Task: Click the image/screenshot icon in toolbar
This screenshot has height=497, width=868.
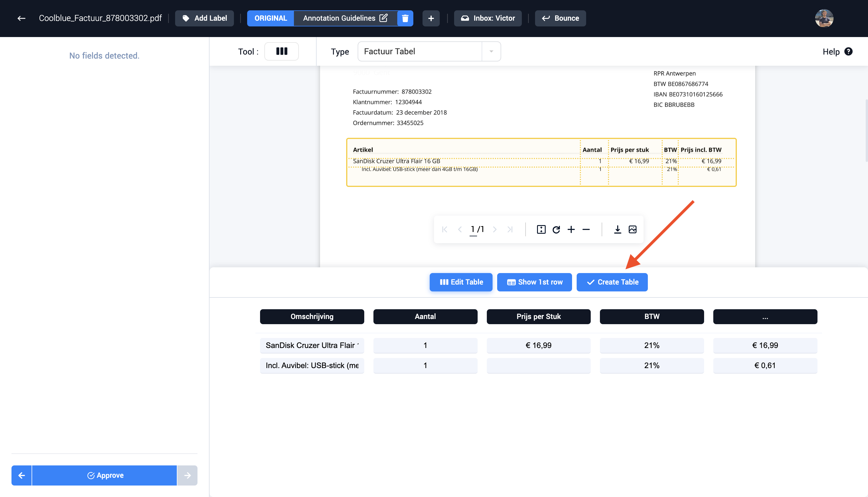Action: (x=633, y=229)
